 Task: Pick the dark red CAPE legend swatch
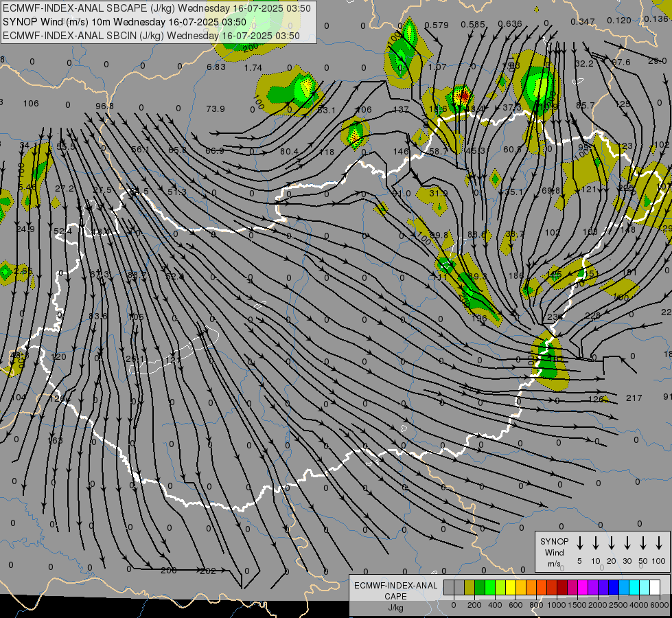(562, 587)
